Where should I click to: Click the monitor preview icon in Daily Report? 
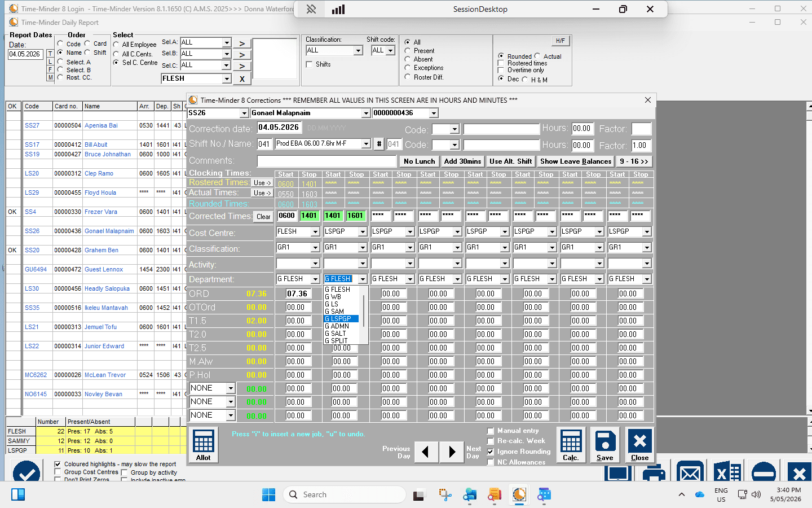click(x=618, y=472)
